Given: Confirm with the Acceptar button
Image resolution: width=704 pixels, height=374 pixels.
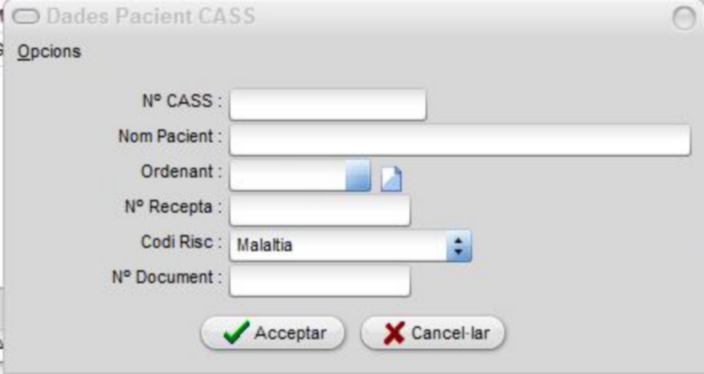Looking at the screenshot, I should coord(273,333).
